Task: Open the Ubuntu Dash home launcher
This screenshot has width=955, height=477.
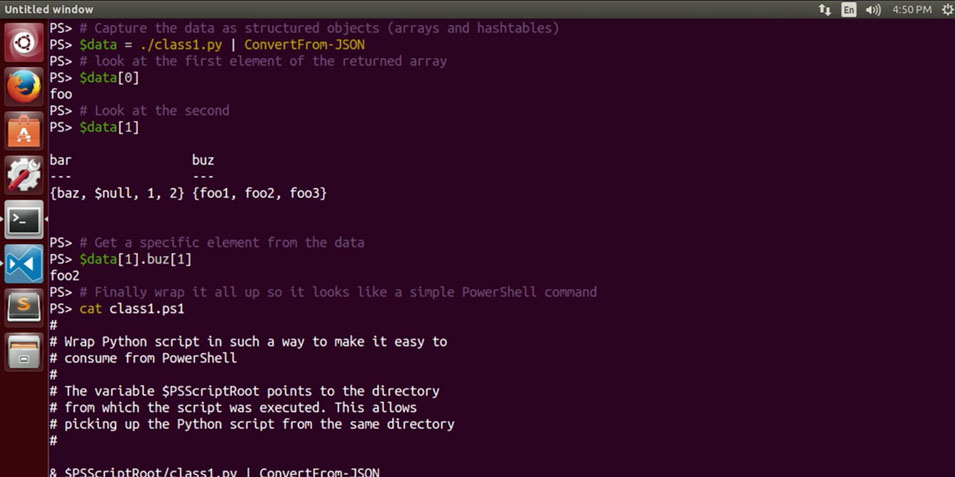Action: tap(24, 43)
